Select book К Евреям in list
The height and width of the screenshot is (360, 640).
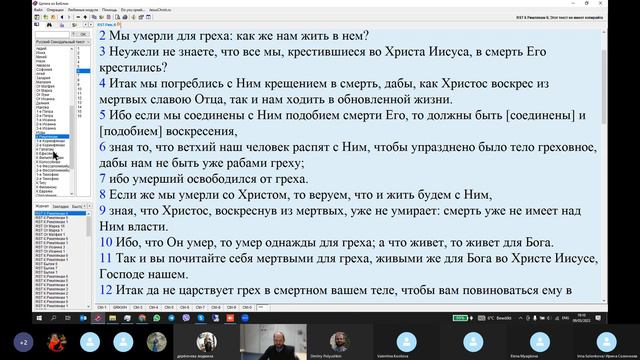pyautogui.click(x=44, y=191)
